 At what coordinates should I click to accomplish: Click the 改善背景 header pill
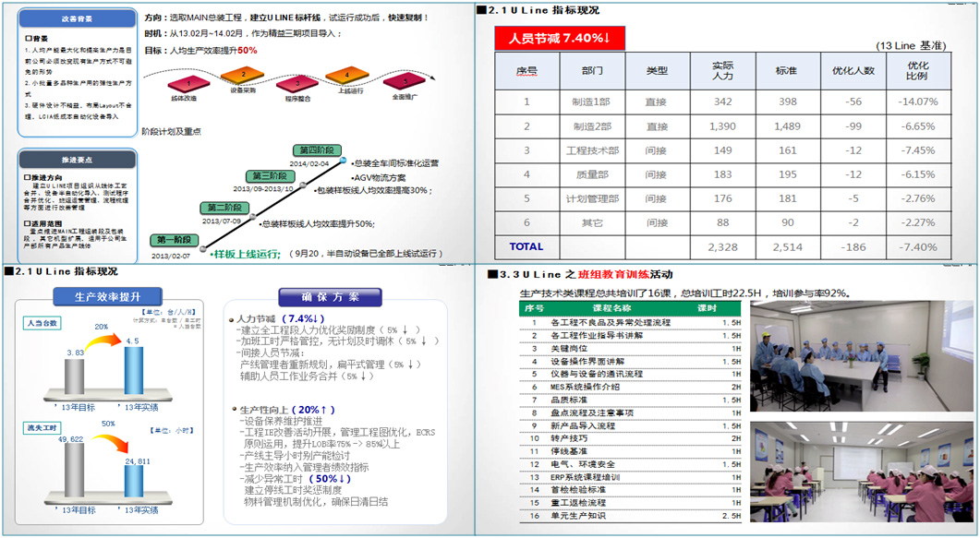click(x=77, y=18)
